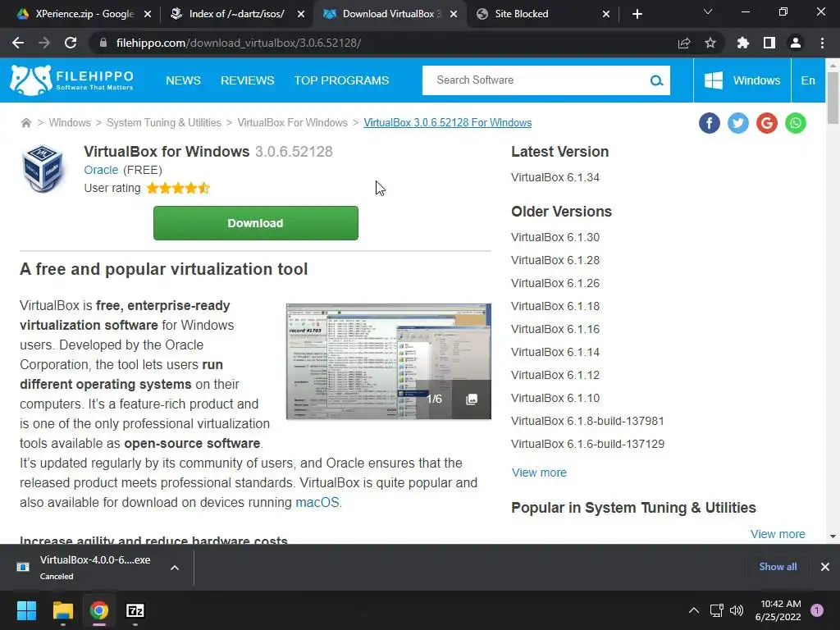Open the VirtualBox screenshot thumbnail
This screenshot has width=840, height=630.
point(388,362)
